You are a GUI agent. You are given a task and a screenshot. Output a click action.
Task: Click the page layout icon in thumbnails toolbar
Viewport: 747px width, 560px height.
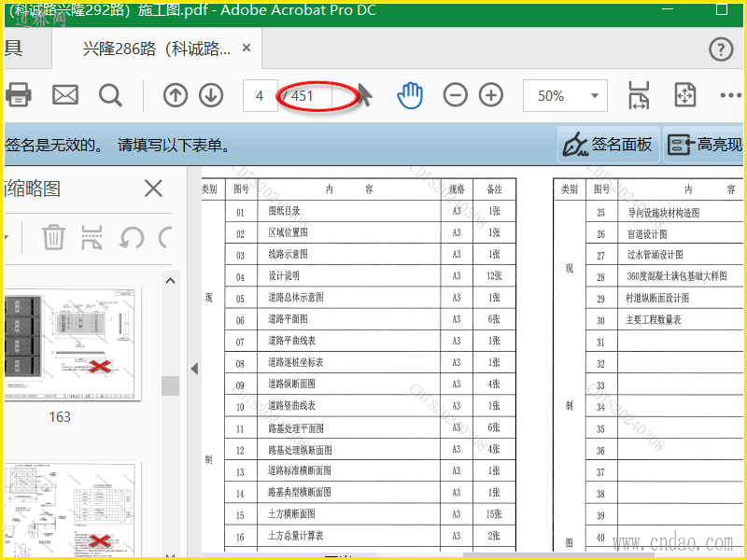point(92,237)
